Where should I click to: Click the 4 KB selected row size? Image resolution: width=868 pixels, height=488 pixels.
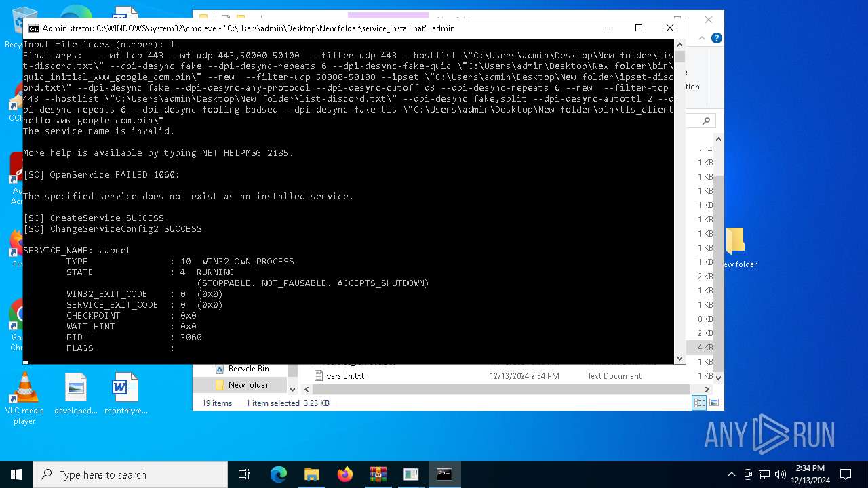point(705,347)
